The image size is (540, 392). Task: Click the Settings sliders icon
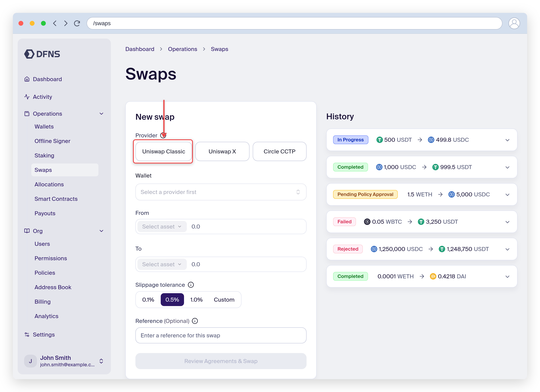[27, 335]
